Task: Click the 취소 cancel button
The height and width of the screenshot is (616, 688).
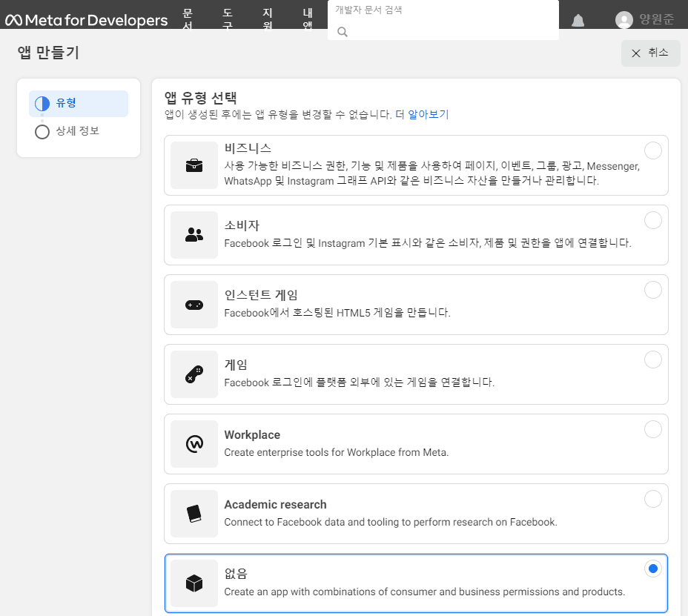Action: point(650,53)
